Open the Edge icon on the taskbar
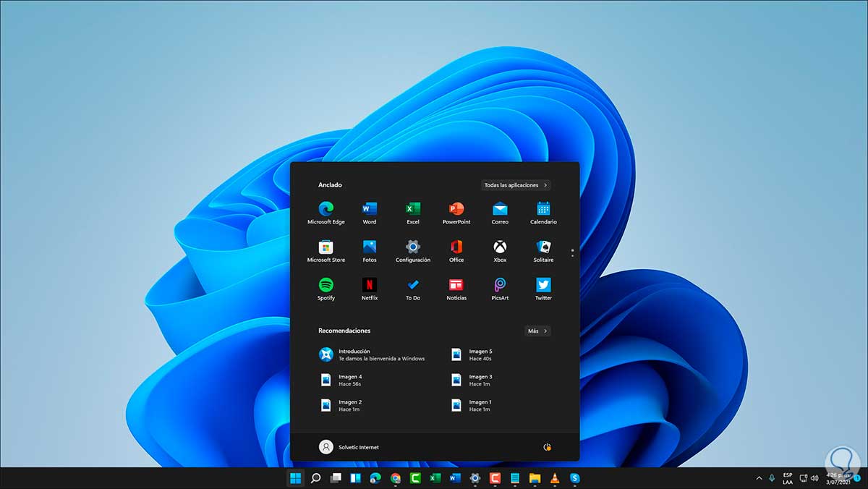This screenshot has width=868, height=489. point(375,478)
